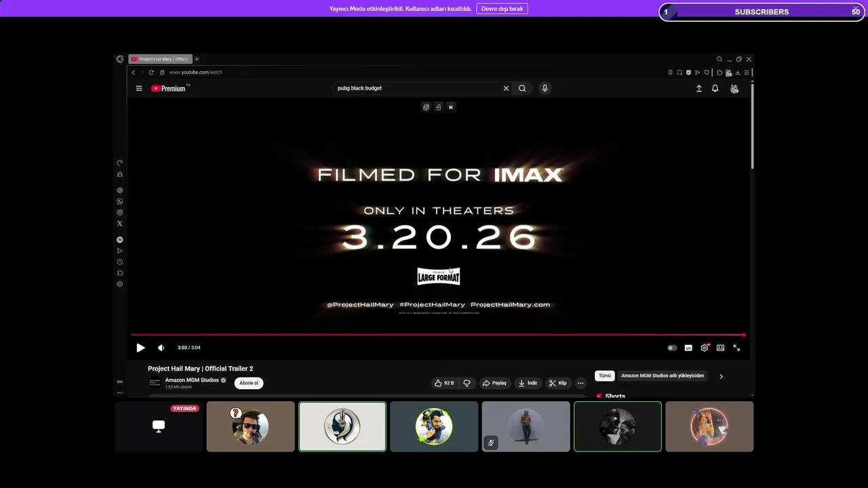Select 'Amazon MGM Studios adlı yükleyiciden' chip
The image size is (868, 488).
(x=663, y=375)
